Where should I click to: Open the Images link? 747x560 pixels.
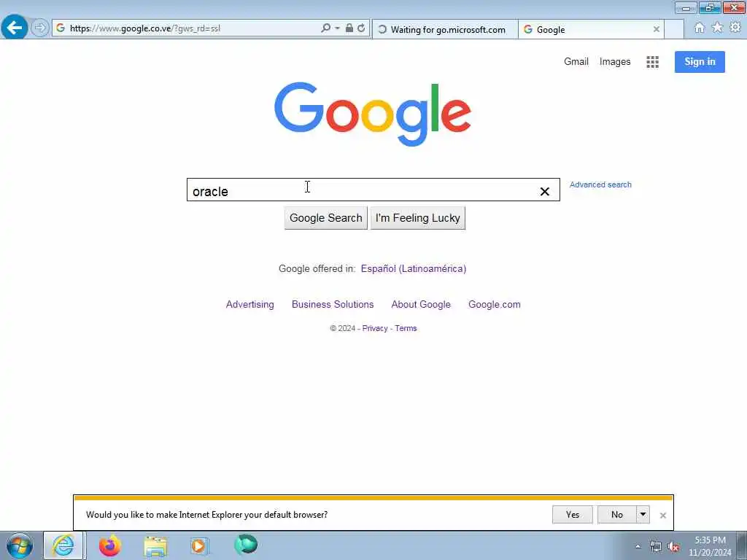(614, 61)
